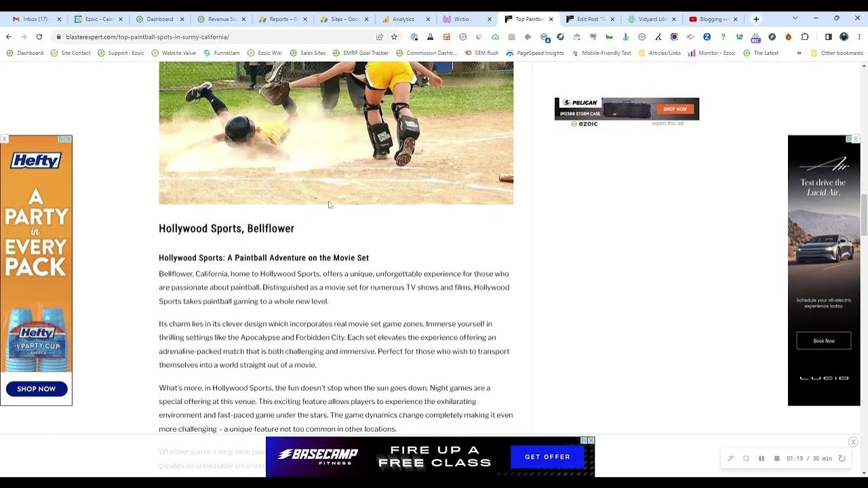Bookmark this page with the star icon
The height and width of the screenshot is (488, 868).
click(x=394, y=37)
